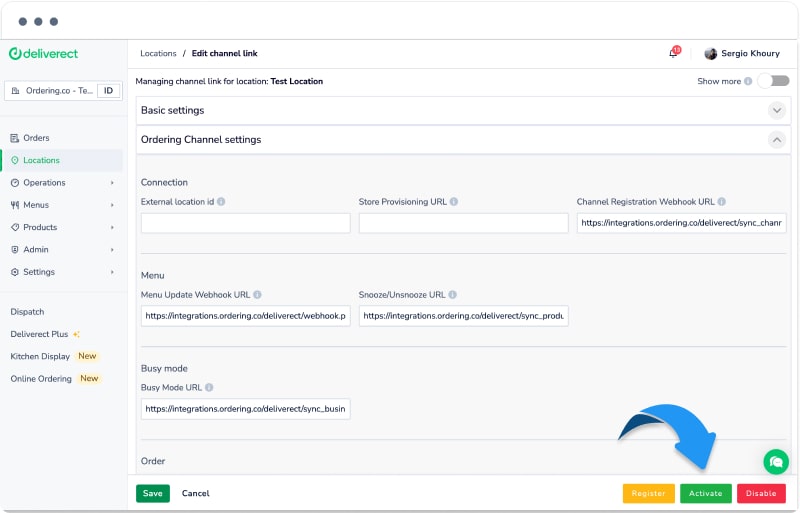
Task: Click the Menu Update Webhook URL info icon
Action: pyautogui.click(x=257, y=295)
